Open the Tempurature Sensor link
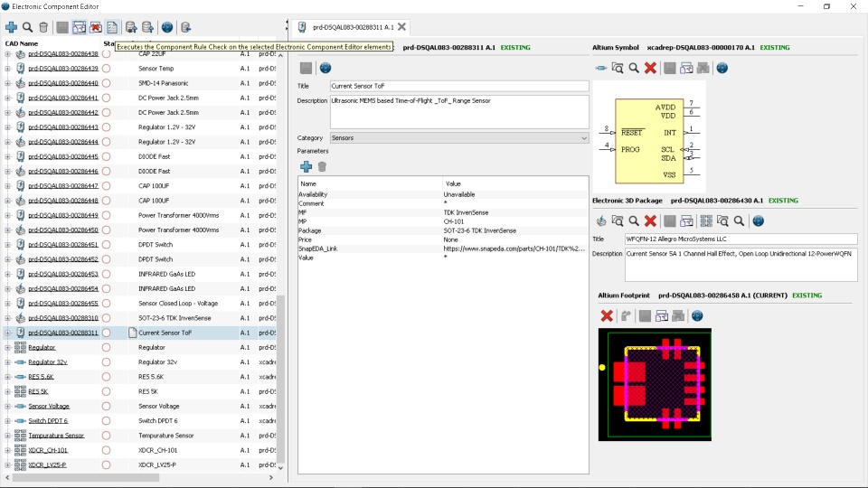This screenshot has width=868, height=488. (x=56, y=436)
